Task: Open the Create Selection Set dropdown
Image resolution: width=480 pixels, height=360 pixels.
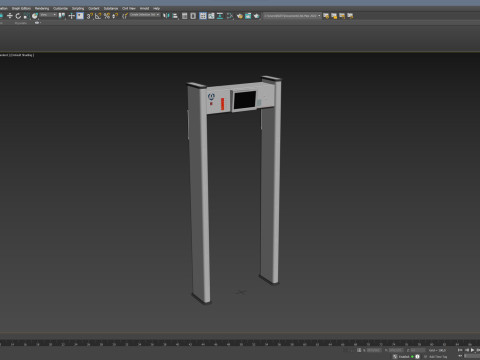Action: pos(145,15)
